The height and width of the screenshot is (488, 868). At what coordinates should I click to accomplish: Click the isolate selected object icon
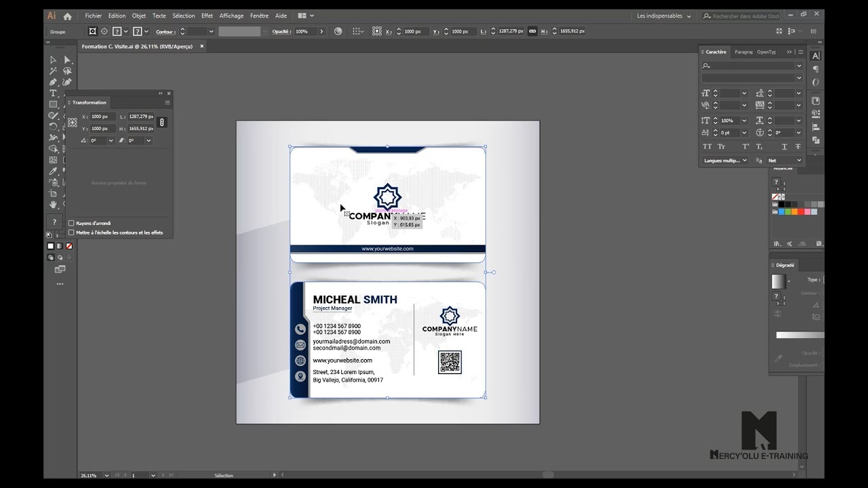click(780, 31)
